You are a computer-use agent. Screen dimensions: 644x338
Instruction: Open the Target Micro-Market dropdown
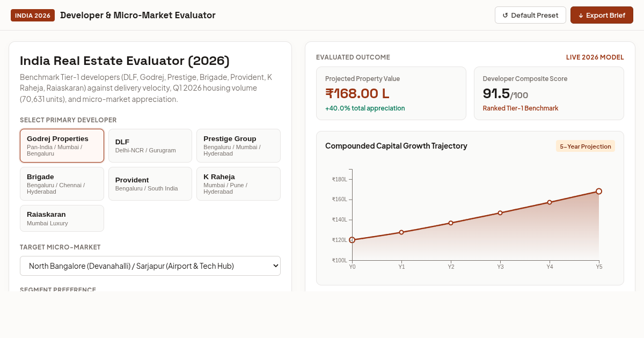pos(150,266)
